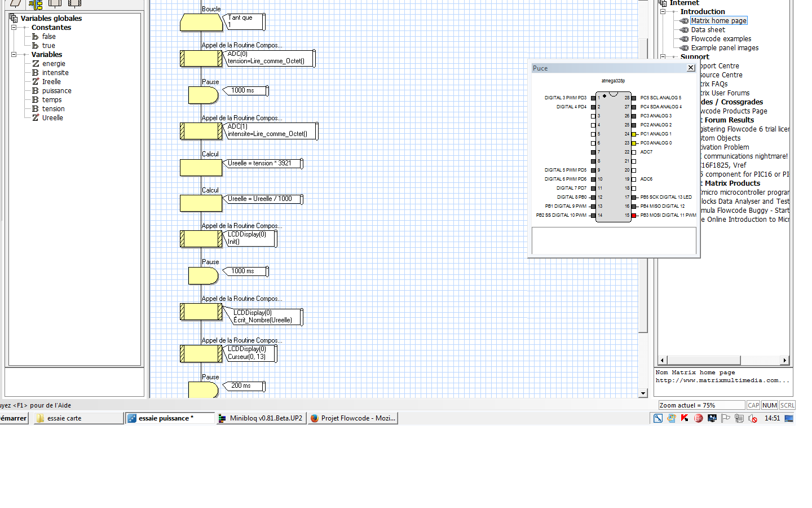Open the Matrix home page link
Screen dimensions: 812x508
pyautogui.click(x=718, y=20)
